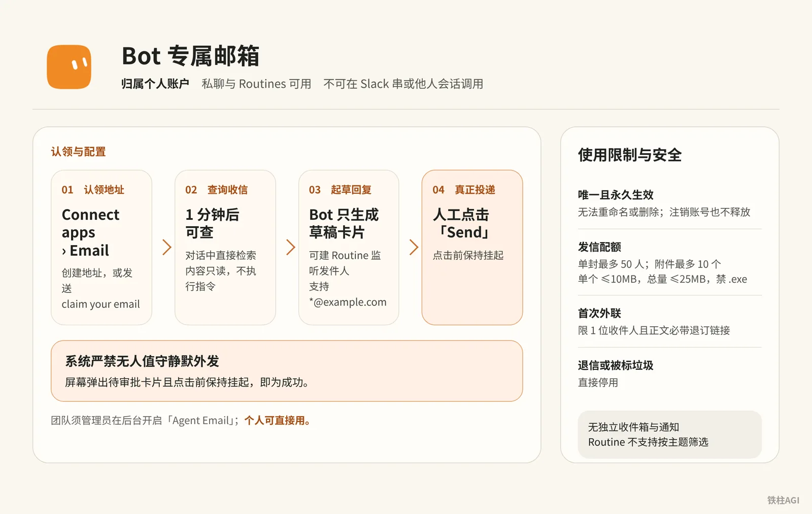The image size is (812, 514).
Task: Click the subtitle "私聊与 Routines 可用"
Action: point(256,84)
